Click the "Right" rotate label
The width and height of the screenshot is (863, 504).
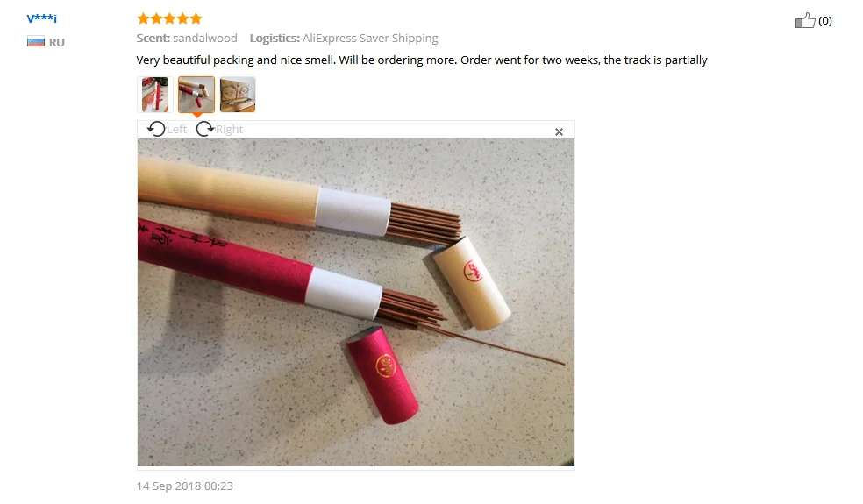coord(230,130)
